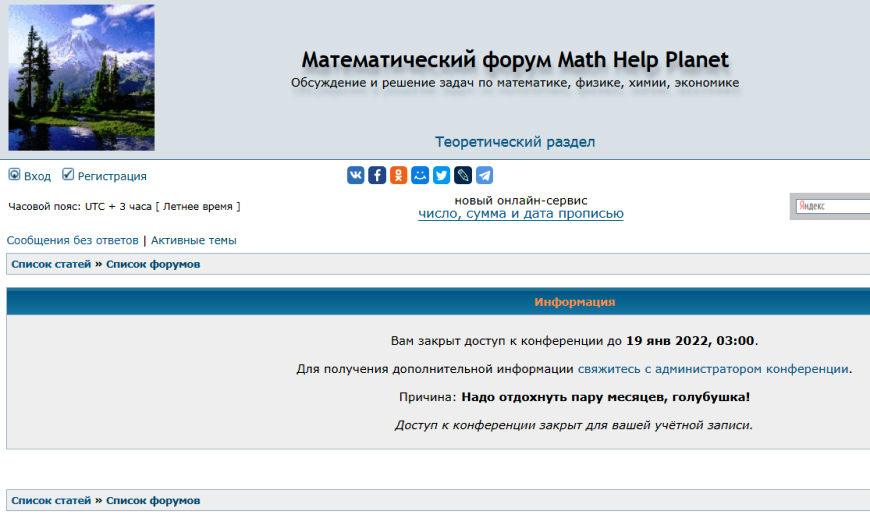Open Сообщения без ответов
This screenshot has height=515, width=870.
73,240
